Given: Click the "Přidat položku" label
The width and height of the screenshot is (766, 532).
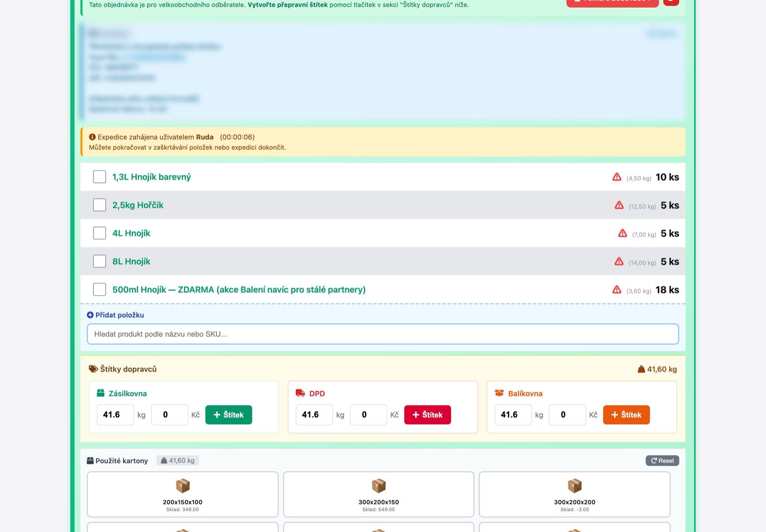Looking at the screenshot, I should pos(120,315).
